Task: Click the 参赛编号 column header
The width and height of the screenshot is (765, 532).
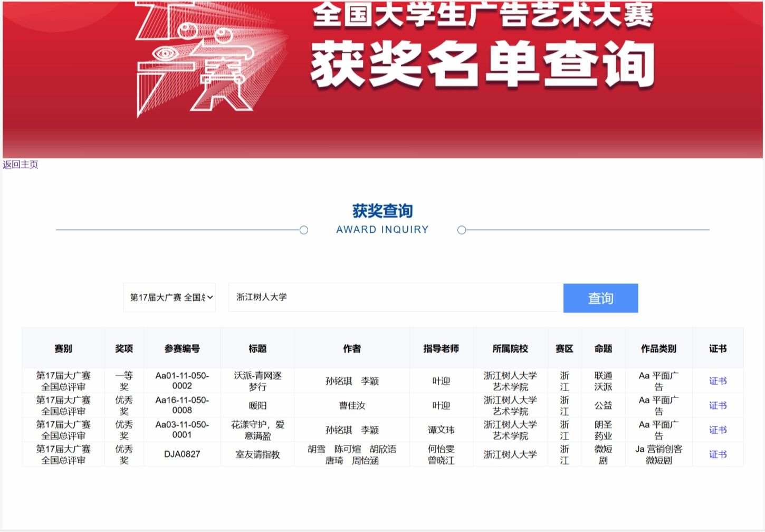Action: tap(182, 348)
